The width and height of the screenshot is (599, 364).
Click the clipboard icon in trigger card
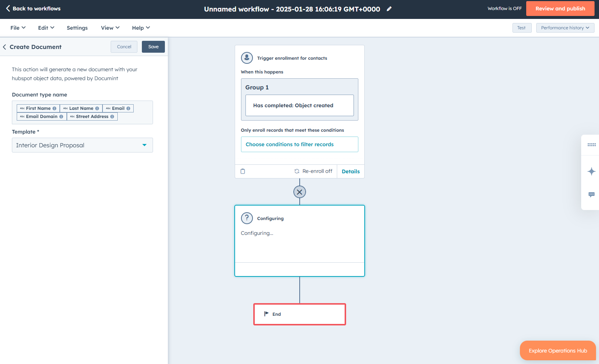pos(243,171)
